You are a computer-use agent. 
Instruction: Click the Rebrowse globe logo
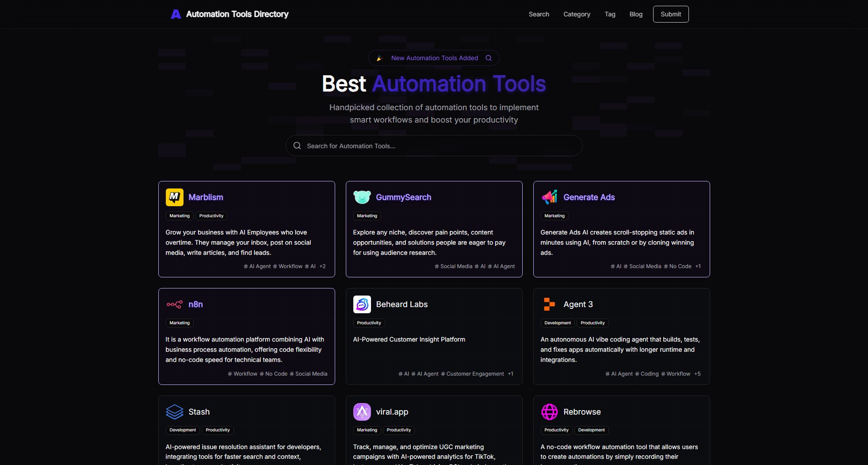tap(549, 412)
